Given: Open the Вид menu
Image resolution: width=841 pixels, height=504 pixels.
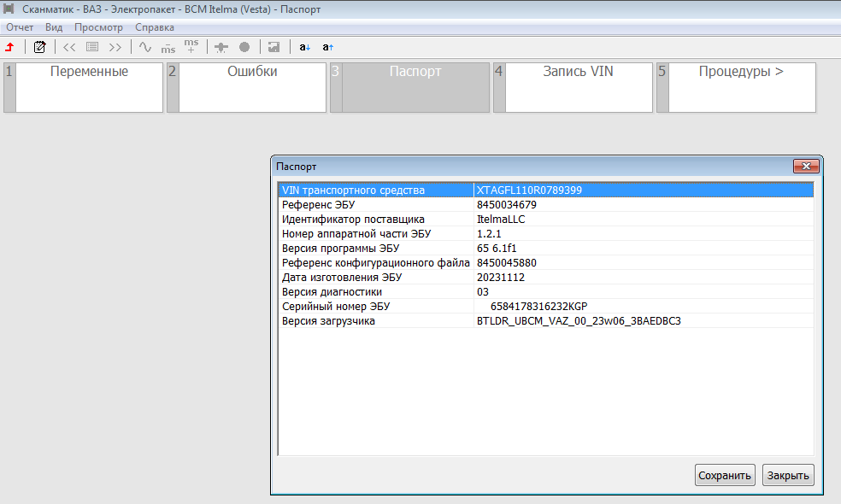Looking at the screenshot, I should [54, 27].
